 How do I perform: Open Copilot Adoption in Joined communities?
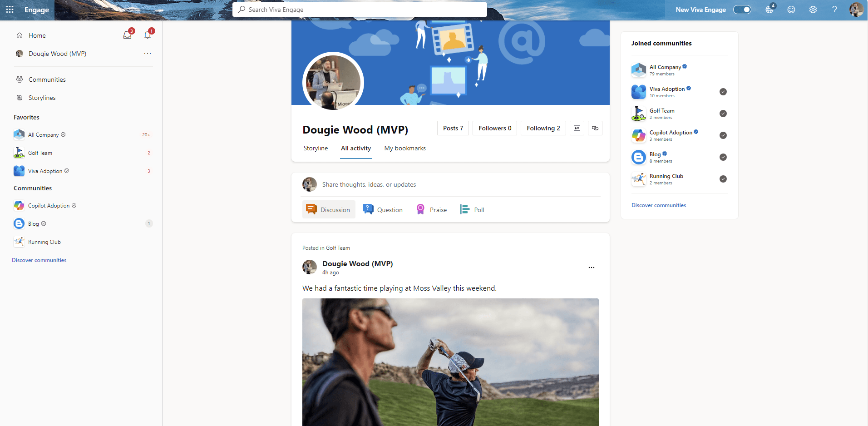click(x=671, y=133)
